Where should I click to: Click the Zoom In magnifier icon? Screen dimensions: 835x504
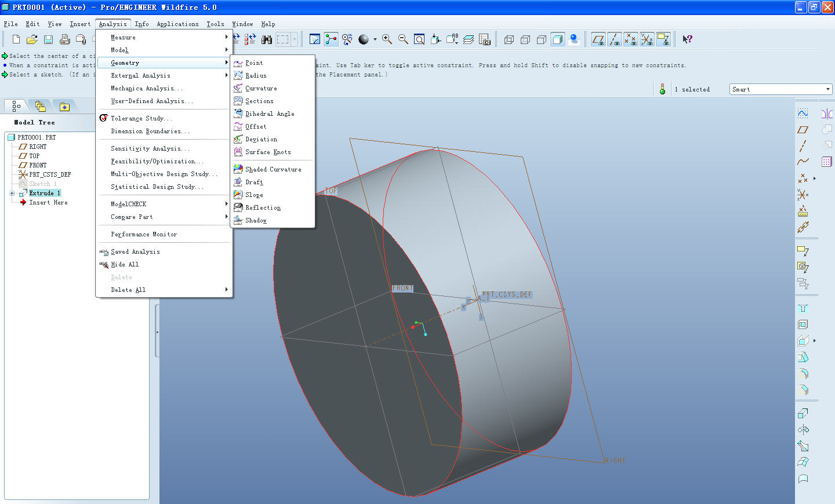387,39
